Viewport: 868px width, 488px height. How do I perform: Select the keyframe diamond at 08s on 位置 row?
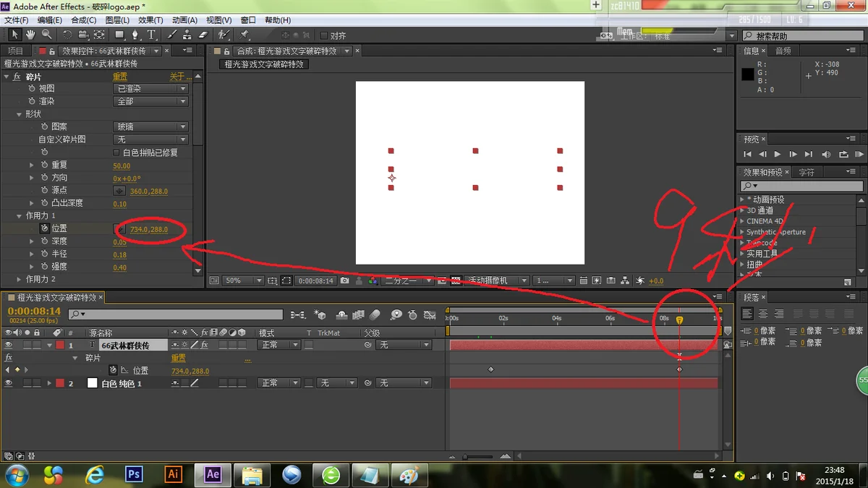(679, 369)
